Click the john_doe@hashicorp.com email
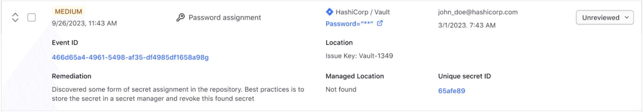 pos(478,12)
